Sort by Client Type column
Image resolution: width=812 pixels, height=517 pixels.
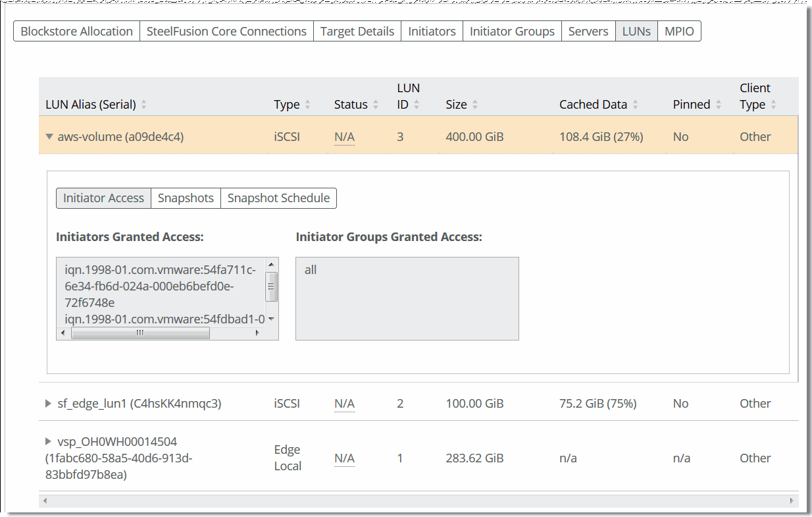(774, 105)
